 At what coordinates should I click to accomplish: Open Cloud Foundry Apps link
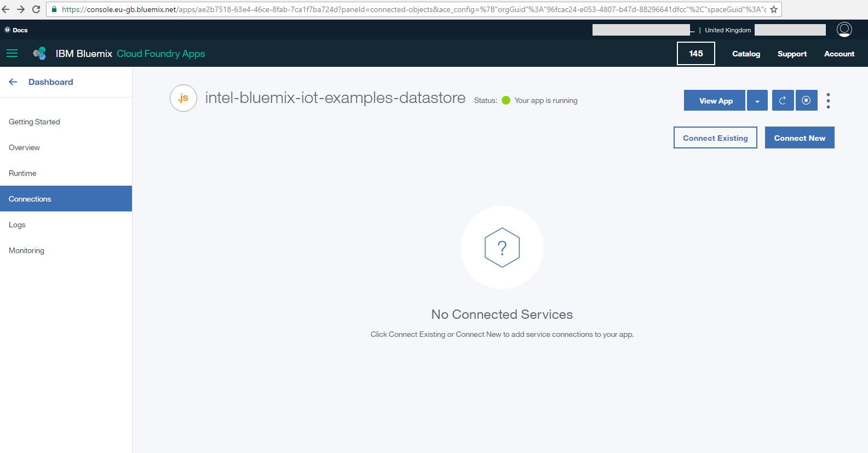pos(161,54)
